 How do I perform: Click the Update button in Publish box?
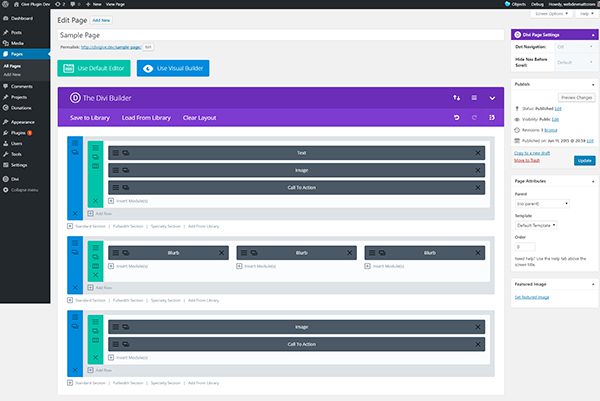tap(584, 160)
